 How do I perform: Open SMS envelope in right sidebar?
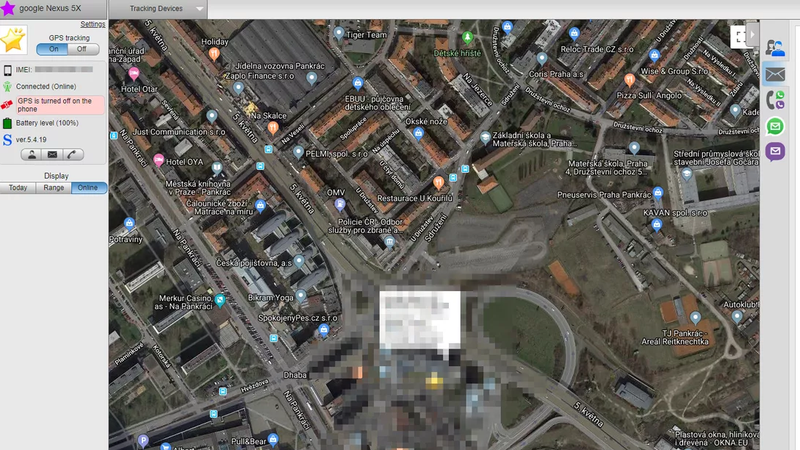point(775,74)
